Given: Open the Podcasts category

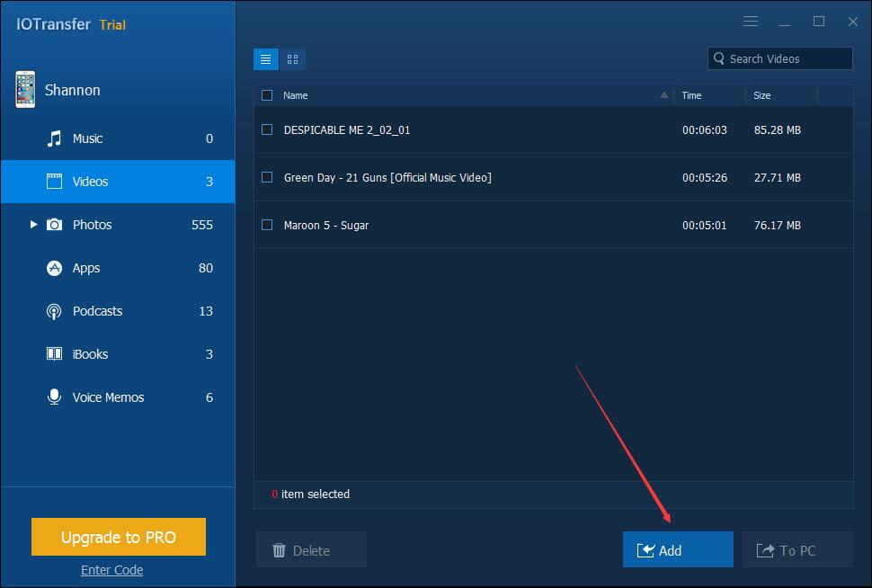Looking at the screenshot, I should pos(118,311).
